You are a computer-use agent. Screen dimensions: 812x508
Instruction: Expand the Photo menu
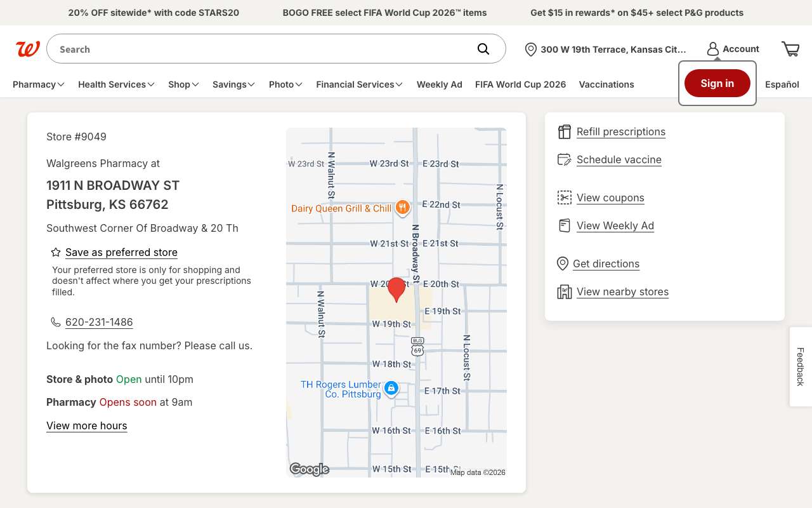pos(286,84)
